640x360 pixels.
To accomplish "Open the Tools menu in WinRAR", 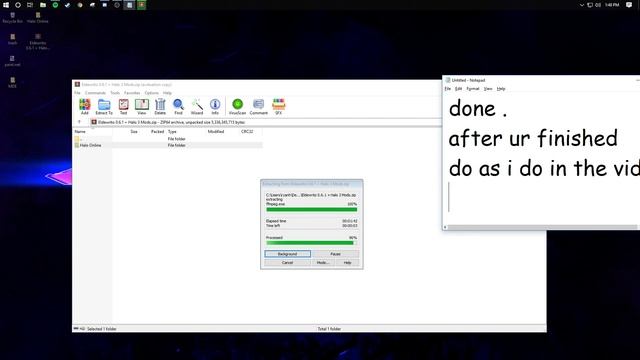I will (x=115, y=93).
